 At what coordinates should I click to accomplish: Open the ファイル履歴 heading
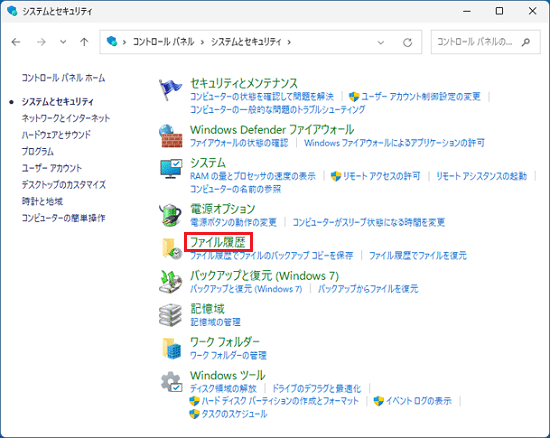218,242
